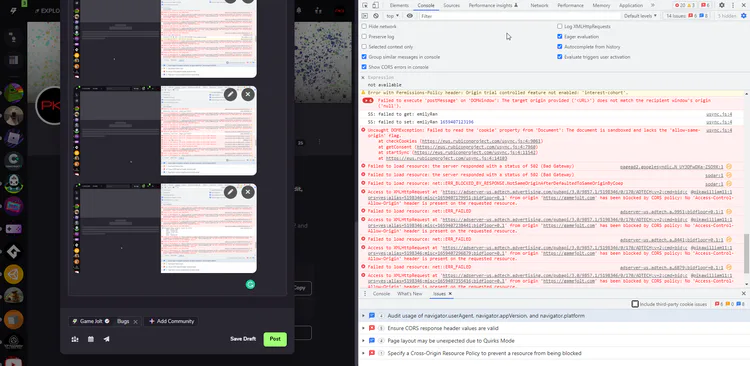The height and width of the screenshot is (366, 750).
Task: Open console settings blue gear icon
Action: coord(743,16)
